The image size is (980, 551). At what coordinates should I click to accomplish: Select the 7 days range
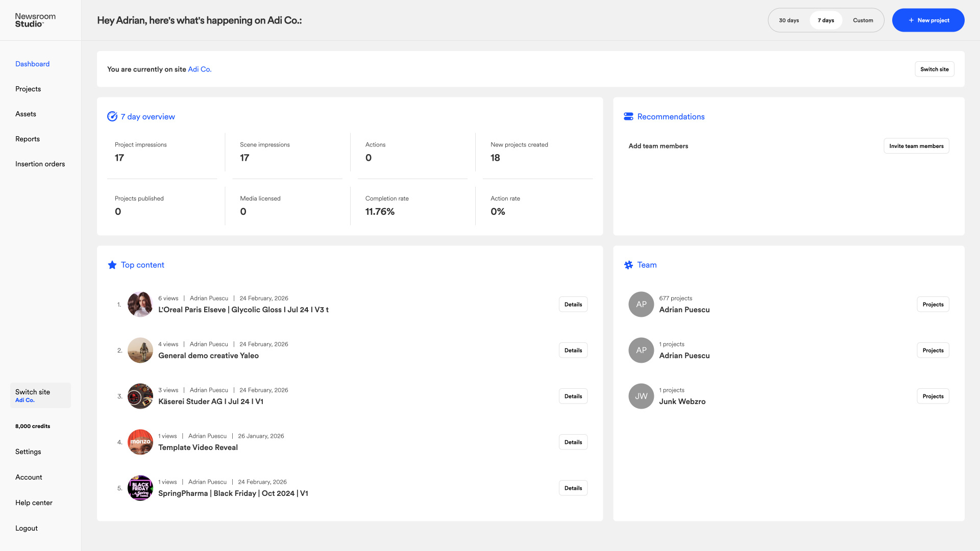click(825, 20)
